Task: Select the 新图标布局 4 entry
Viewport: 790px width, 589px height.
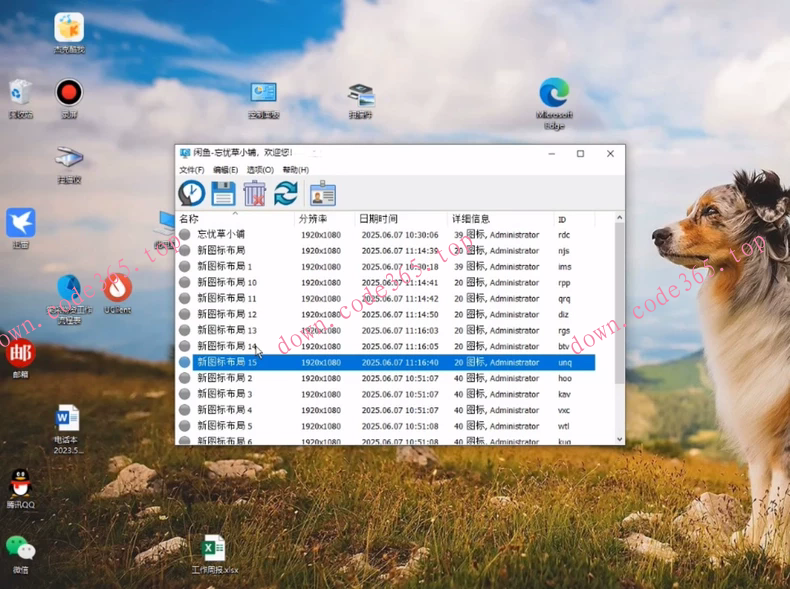Action: tap(386, 410)
